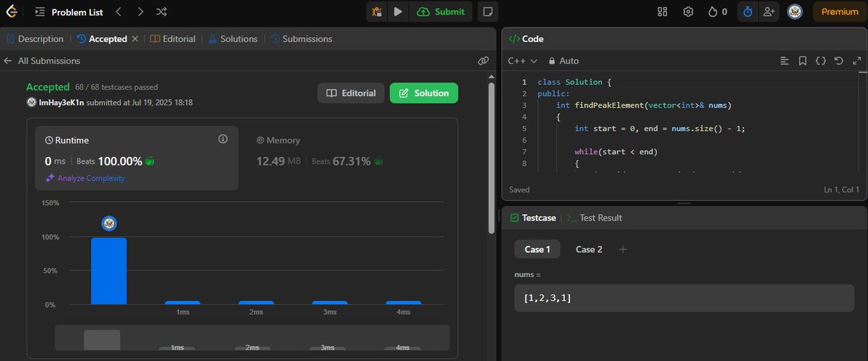Open the profile avatar menu
This screenshot has height=361, width=868.
coord(795,12)
